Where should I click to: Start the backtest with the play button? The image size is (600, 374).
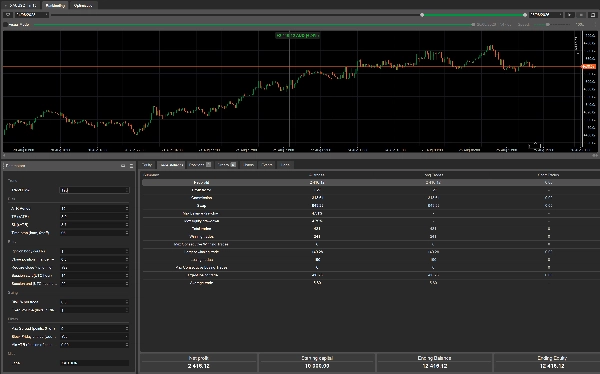tap(570, 15)
